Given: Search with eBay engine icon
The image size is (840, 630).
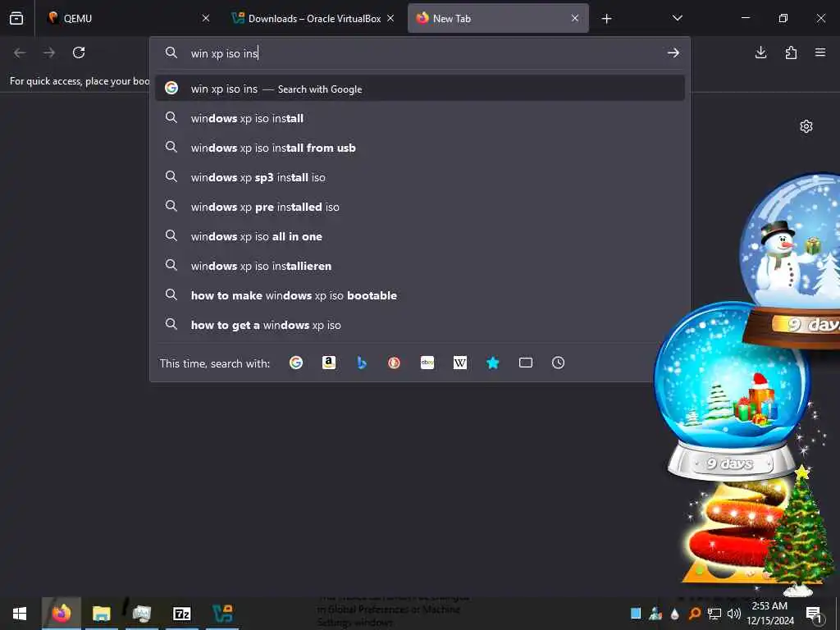Looking at the screenshot, I should [427, 363].
